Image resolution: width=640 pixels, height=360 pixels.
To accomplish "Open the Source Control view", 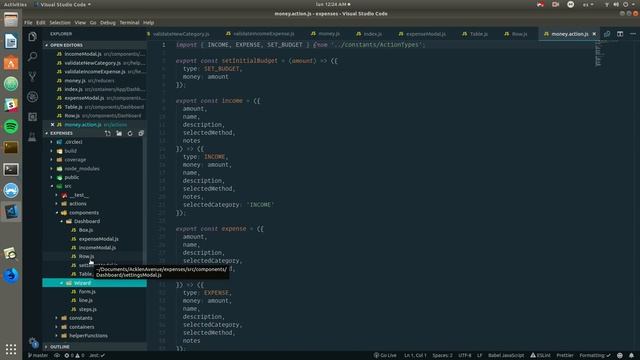I will coord(32,76).
